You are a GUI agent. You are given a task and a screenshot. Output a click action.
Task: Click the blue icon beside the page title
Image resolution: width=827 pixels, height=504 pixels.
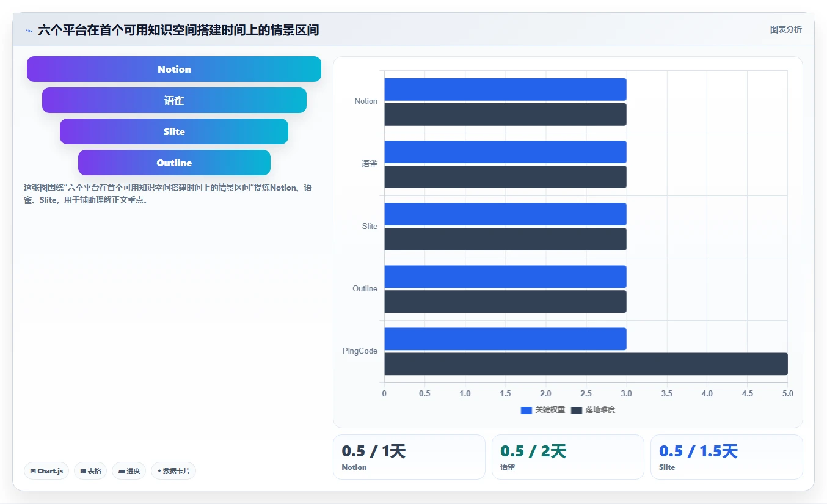point(29,31)
